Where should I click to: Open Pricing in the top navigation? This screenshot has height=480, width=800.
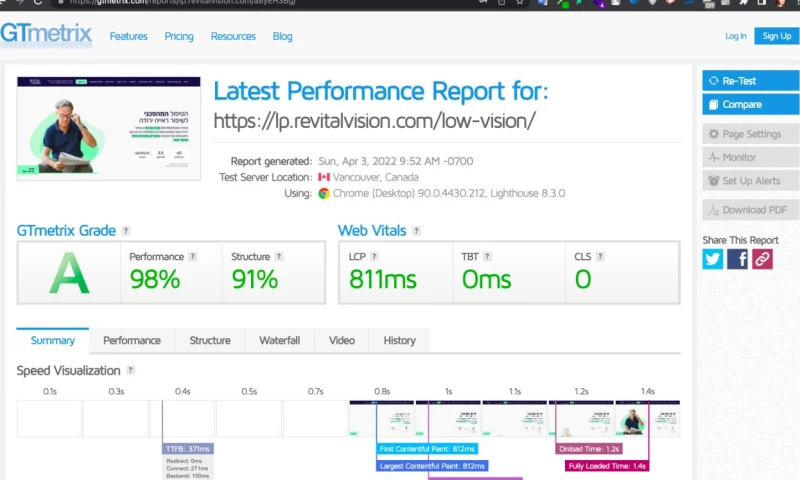click(x=179, y=36)
